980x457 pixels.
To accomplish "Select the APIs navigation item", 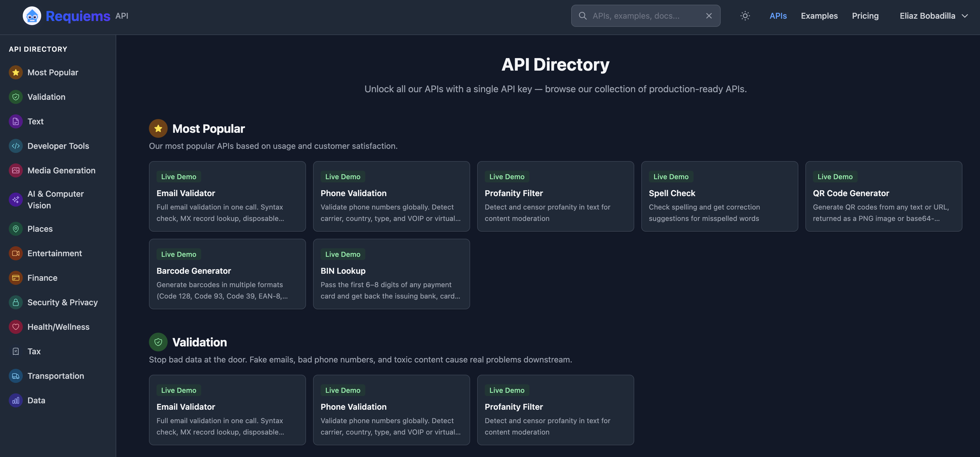I will (x=778, y=15).
